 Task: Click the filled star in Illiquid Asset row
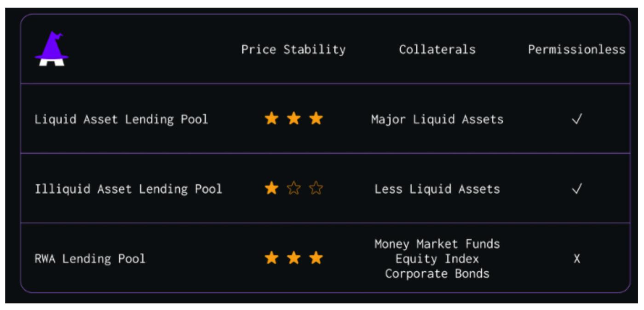pyautogui.click(x=271, y=188)
